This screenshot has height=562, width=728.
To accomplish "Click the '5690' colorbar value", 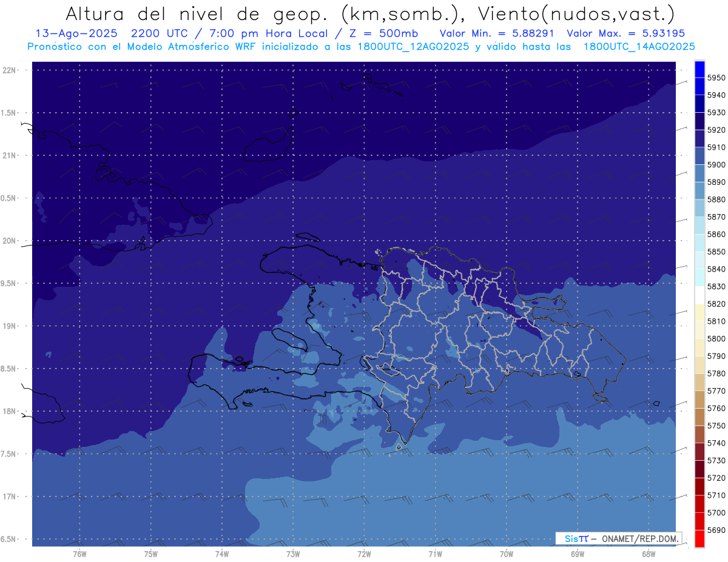I will 716,530.
